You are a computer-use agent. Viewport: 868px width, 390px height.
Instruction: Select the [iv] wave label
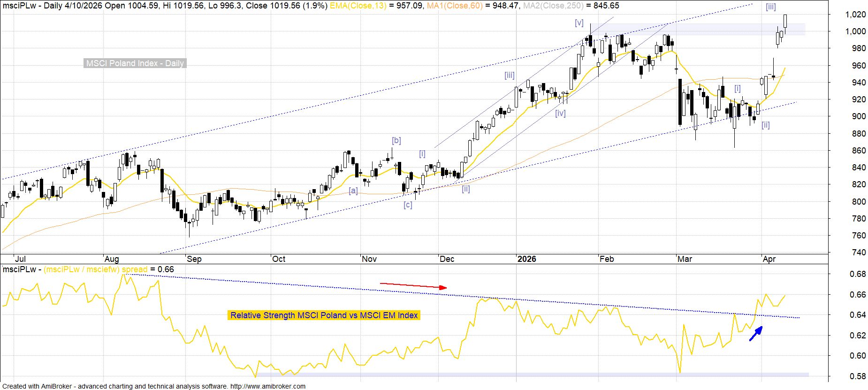[x=560, y=113]
